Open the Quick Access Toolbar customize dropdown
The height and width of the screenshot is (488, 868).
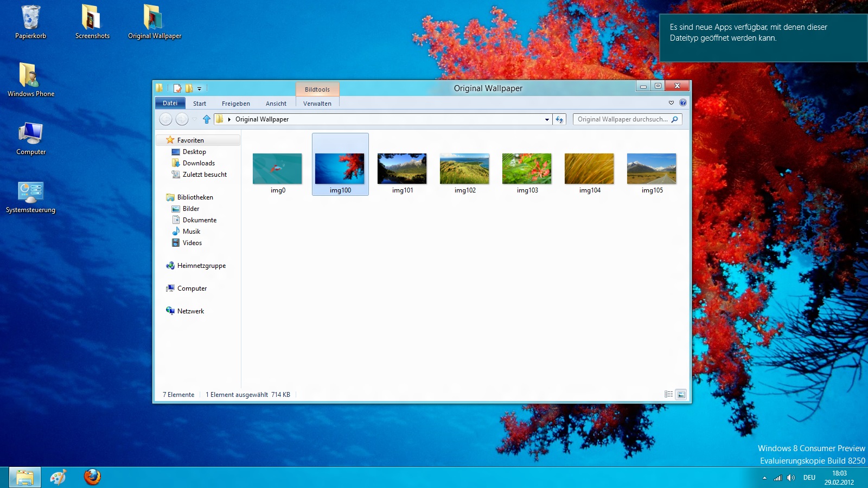click(199, 88)
